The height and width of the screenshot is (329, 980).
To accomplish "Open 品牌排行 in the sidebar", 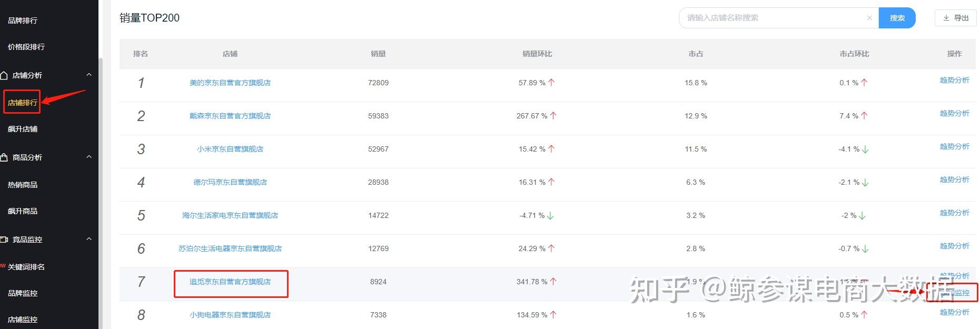I will 23,21.
